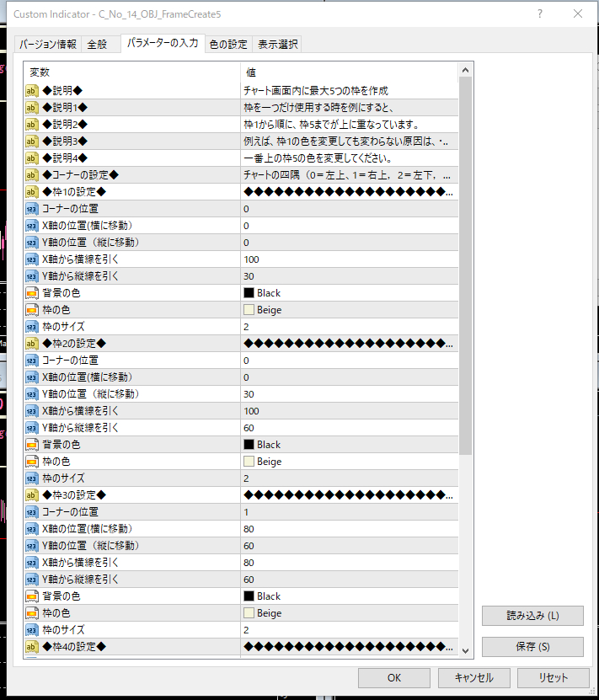
Task: Click the ab icon beside ◆説明1◆
Action: [32, 108]
